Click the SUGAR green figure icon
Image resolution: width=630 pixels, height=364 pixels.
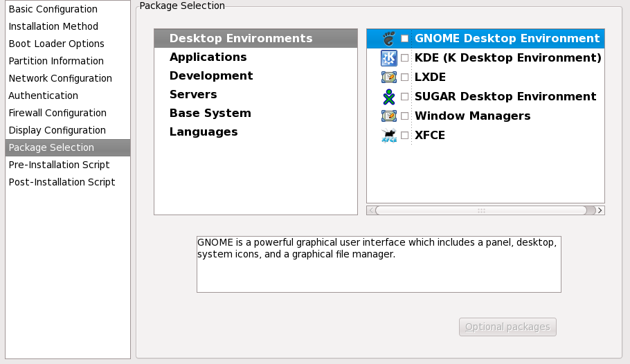[x=388, y=97]
